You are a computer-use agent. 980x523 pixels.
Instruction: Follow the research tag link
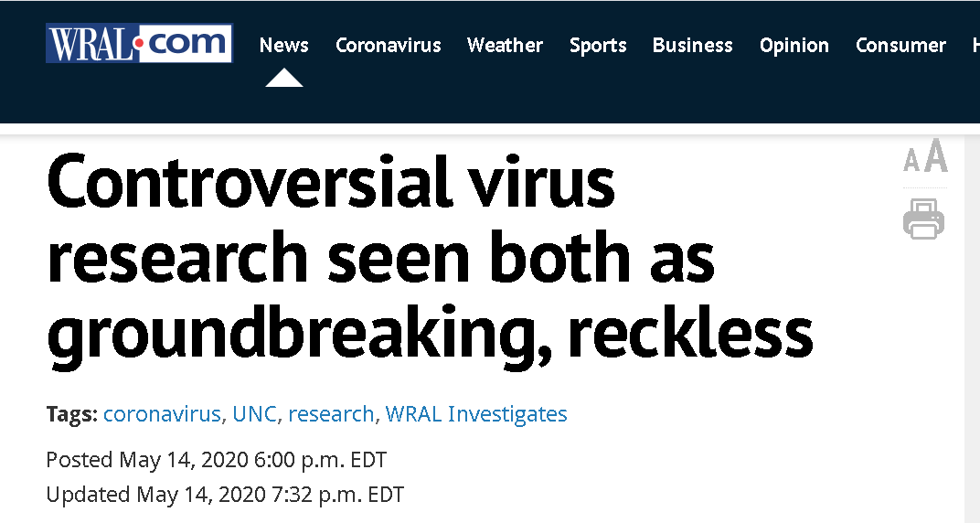pos(331,413)
